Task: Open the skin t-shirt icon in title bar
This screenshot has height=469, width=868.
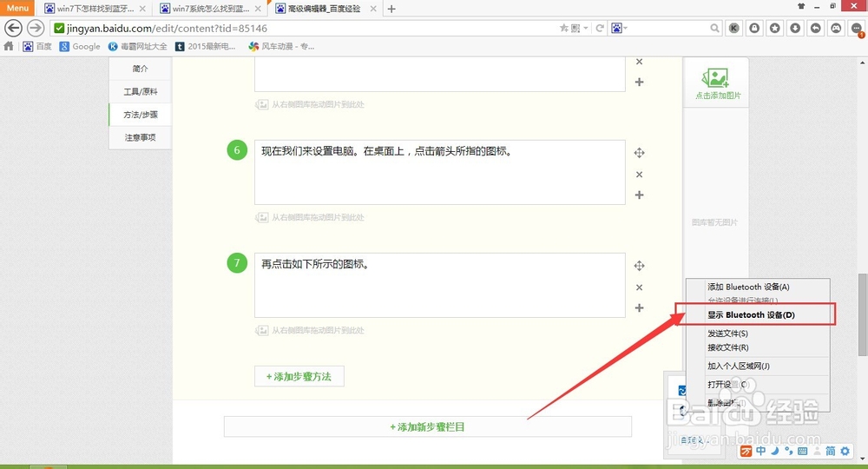Action: click(801, 6)
